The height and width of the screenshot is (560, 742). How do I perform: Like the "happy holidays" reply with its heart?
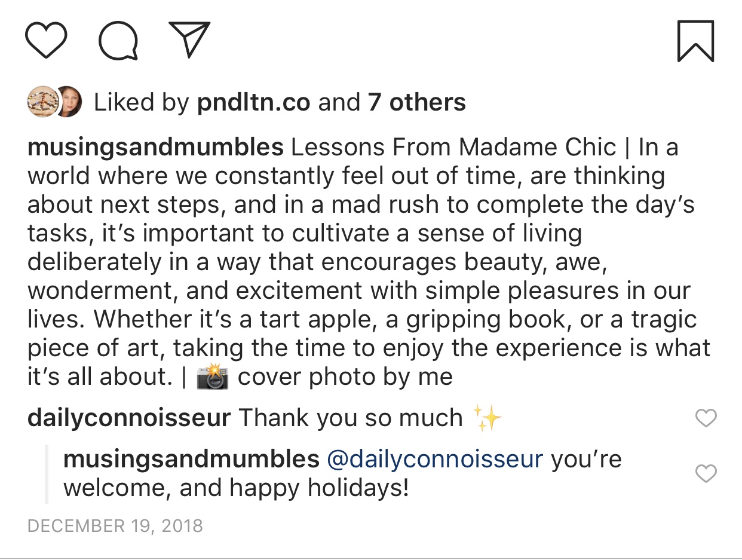click(706, 474)
